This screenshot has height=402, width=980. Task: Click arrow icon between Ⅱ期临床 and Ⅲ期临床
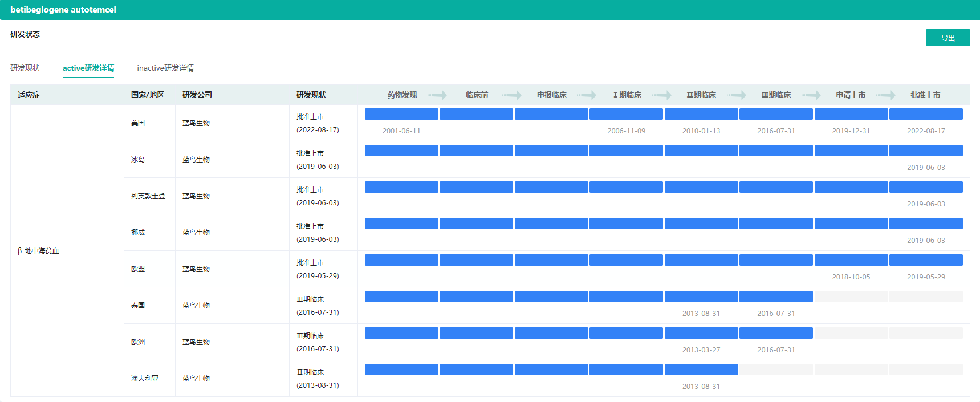(737, 95)
